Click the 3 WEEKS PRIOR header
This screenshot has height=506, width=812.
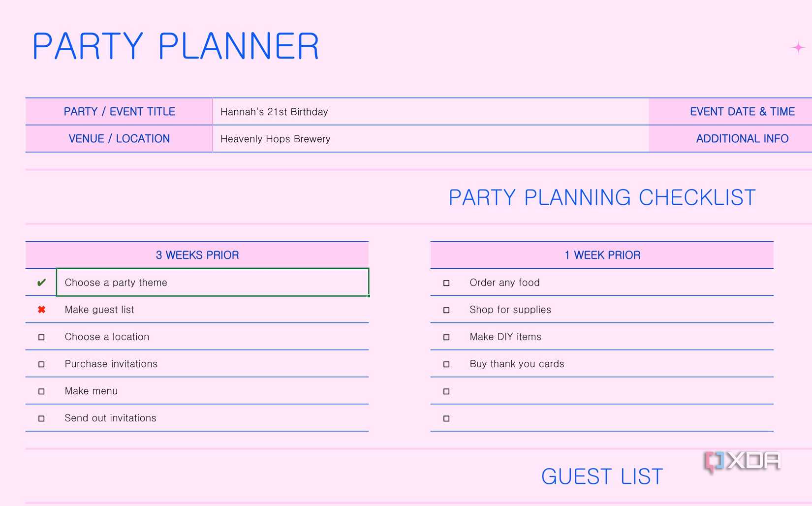click(x=197, y=255)
